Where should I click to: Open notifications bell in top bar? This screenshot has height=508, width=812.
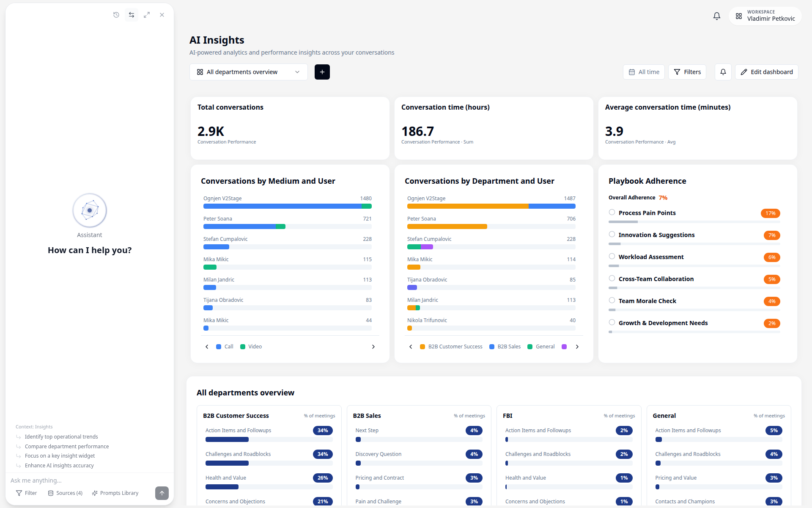point(717,16)
